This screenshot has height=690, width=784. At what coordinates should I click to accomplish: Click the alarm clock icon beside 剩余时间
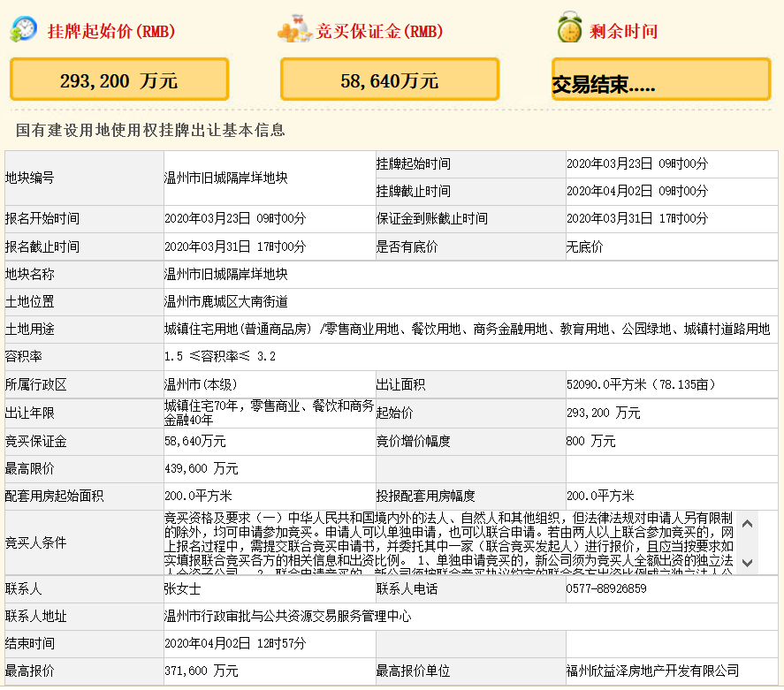tap(569, 27)
